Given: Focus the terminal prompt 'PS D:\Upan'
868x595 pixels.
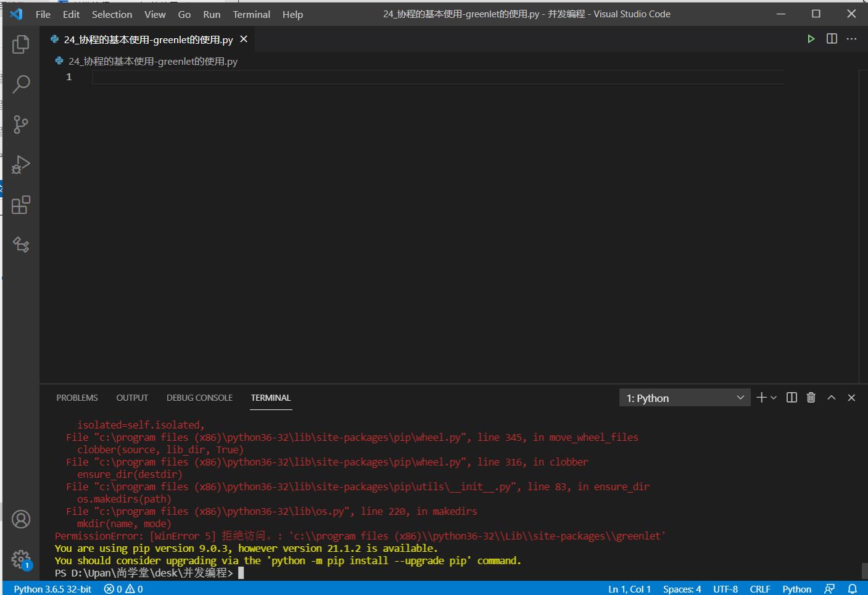Looking at the screenshot, I should 144,573.
